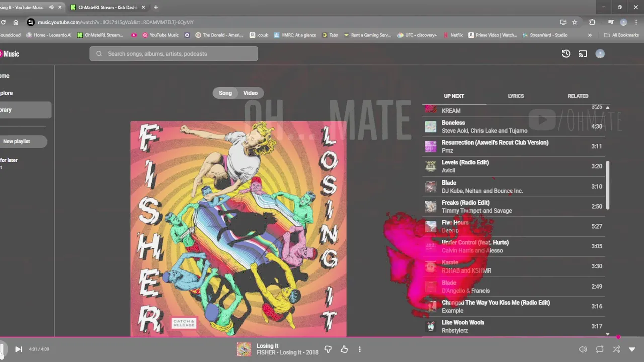Open the StreamYard - Studio bookmark

pyautogui.click(x=545, y=35)
